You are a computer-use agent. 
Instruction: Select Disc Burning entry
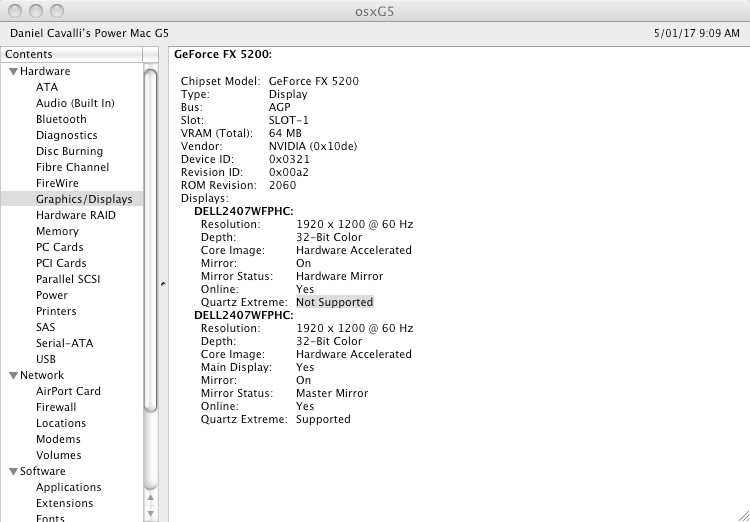click(x=69, y=151)
